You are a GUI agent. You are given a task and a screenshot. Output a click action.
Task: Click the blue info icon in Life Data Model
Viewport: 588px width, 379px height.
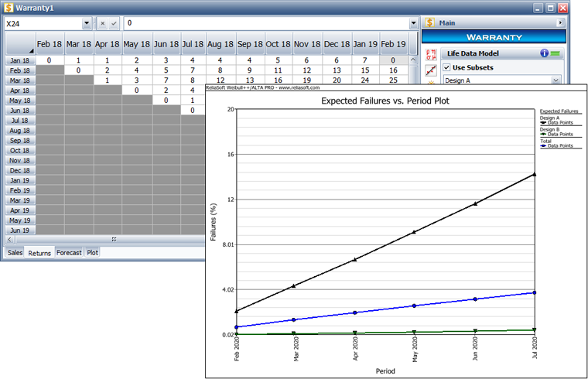(x=544, y=53)
